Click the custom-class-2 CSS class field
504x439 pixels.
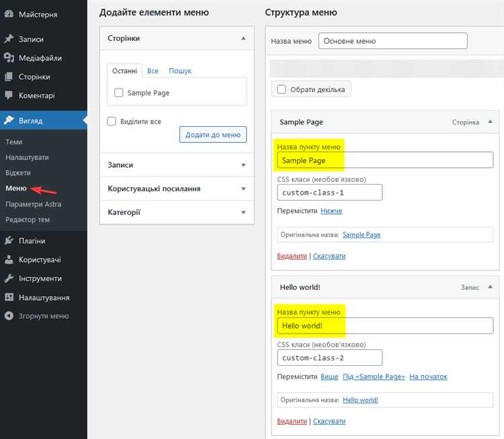pos(329,358)
